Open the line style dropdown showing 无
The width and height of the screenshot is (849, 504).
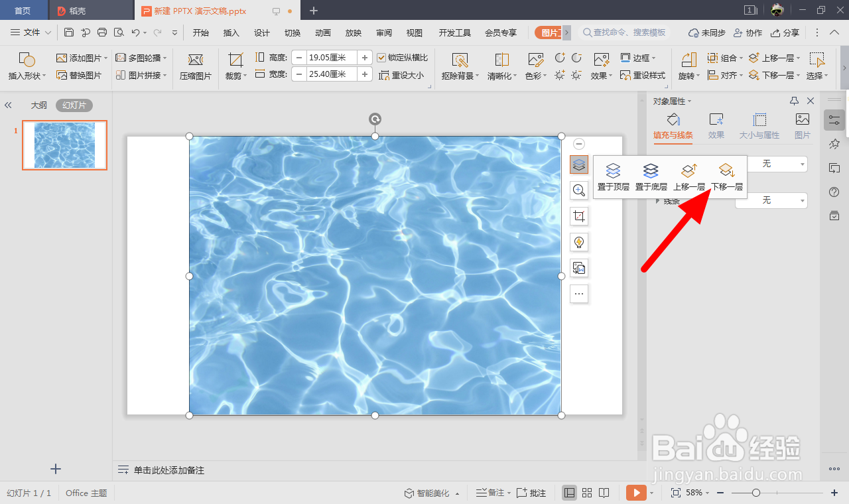771,200
